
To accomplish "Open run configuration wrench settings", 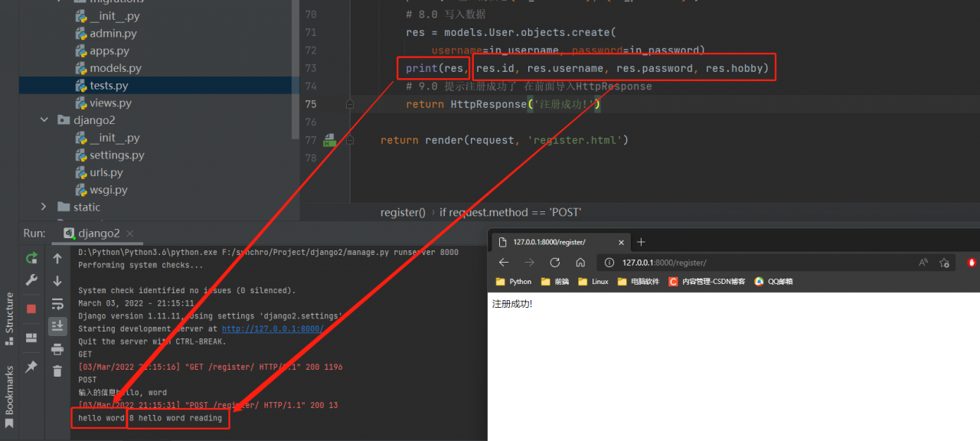I will point(31,281).
